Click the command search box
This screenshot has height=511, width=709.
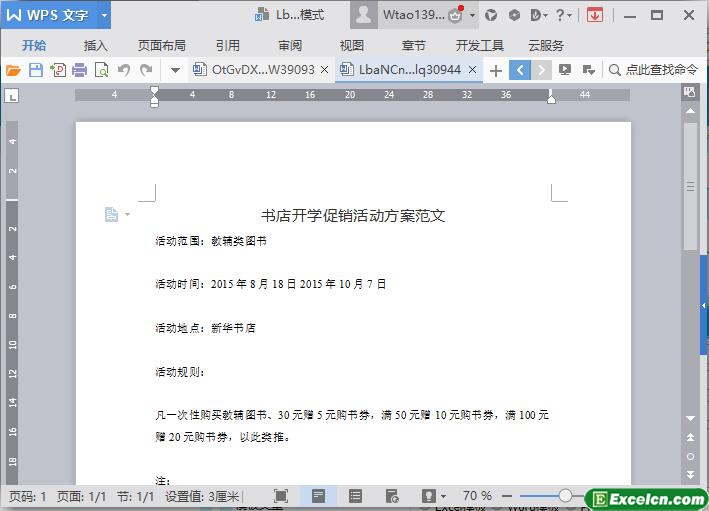pos(653,70)
